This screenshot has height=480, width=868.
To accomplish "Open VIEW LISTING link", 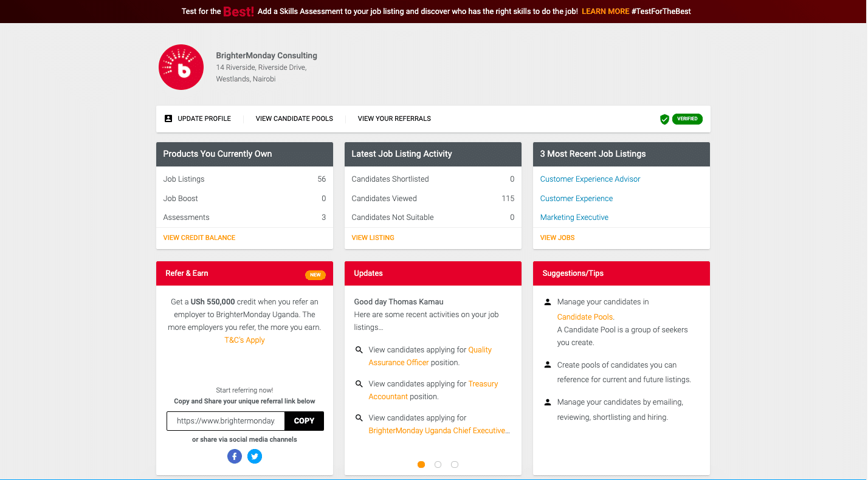I will click(x=373, y=238).
